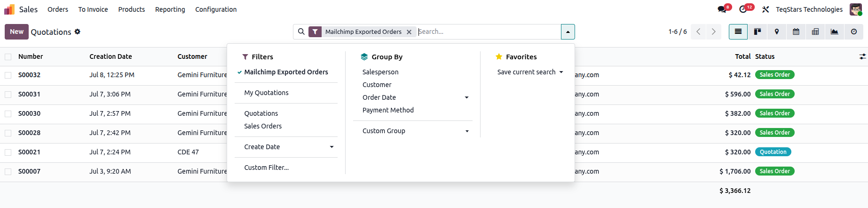Open order S00032 row
Screen dimensions: 868x208
tap(434, 75)
